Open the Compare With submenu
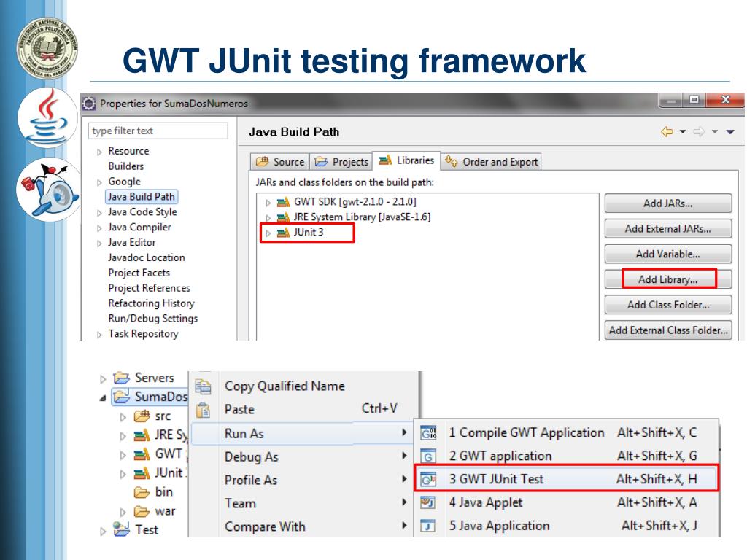 [x=303, y=527]
